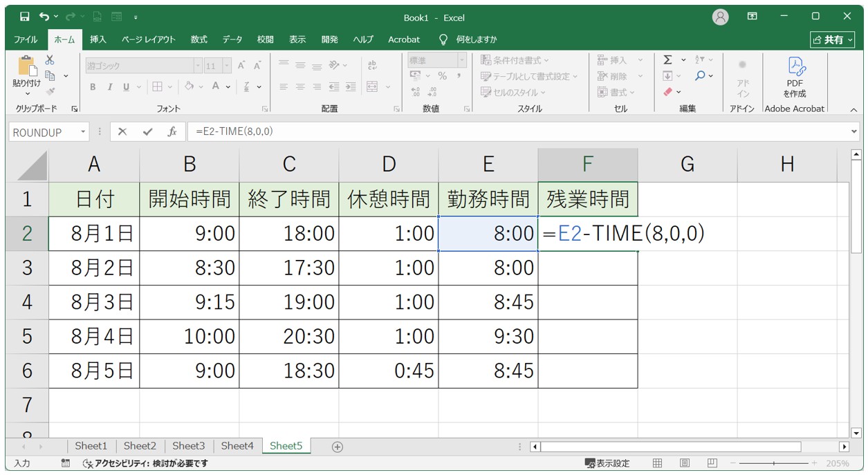Image resolution: width=868 pixels, height=475 pixels.
Task: Click the 共有 share button
Action: pyautogui.click(x=832, y=39)
